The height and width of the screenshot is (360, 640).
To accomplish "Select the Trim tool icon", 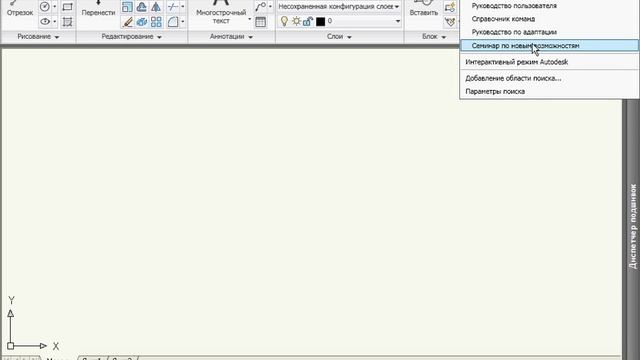I will [173, 7].
